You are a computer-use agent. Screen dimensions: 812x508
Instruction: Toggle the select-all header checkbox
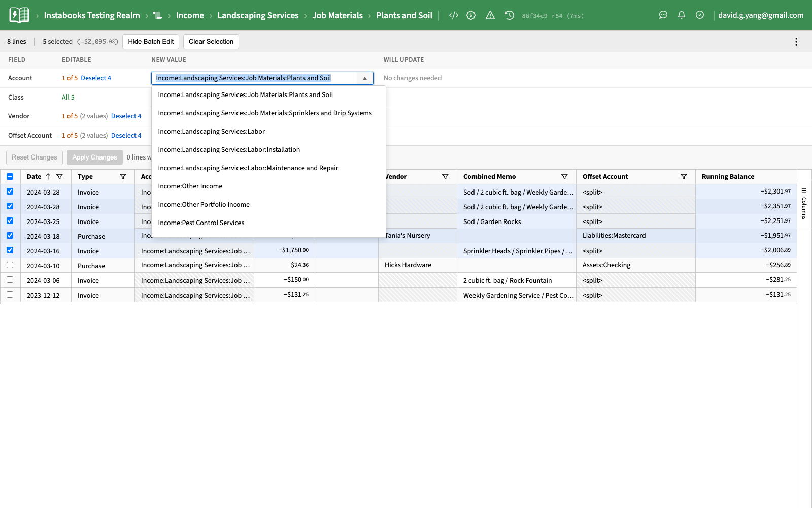pyautogui.click(x=10, y=177)
